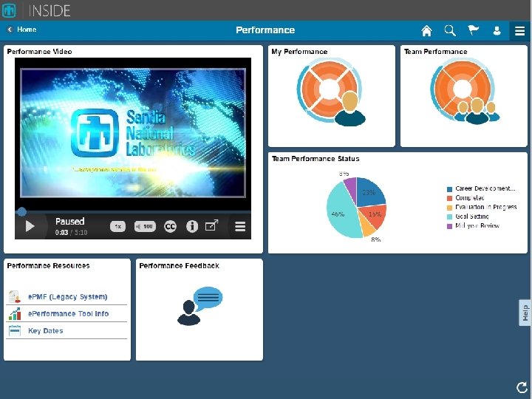
Task: Click the Sandia video preview frame
Action: (133, 133)
